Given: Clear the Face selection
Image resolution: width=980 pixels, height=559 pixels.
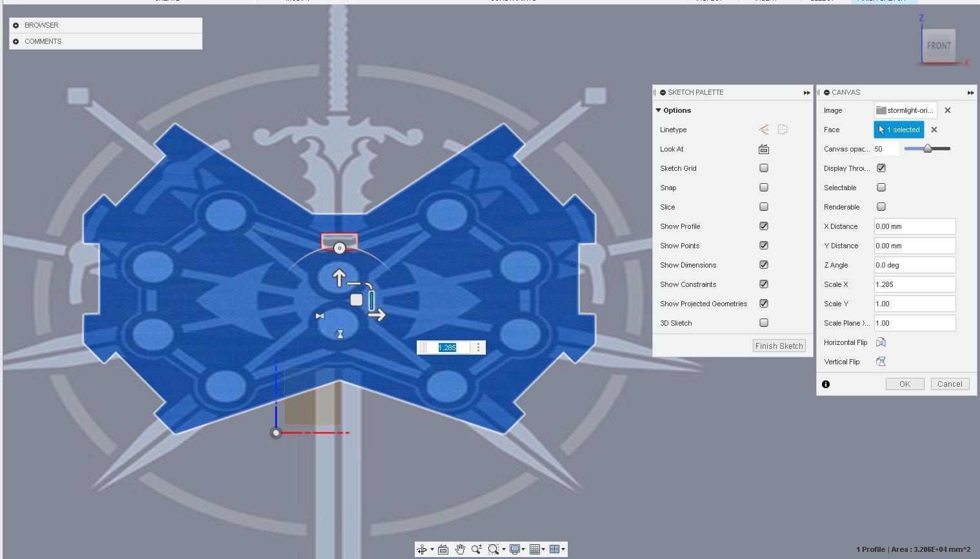Looking at the screenshot, I should click(934, 130).
